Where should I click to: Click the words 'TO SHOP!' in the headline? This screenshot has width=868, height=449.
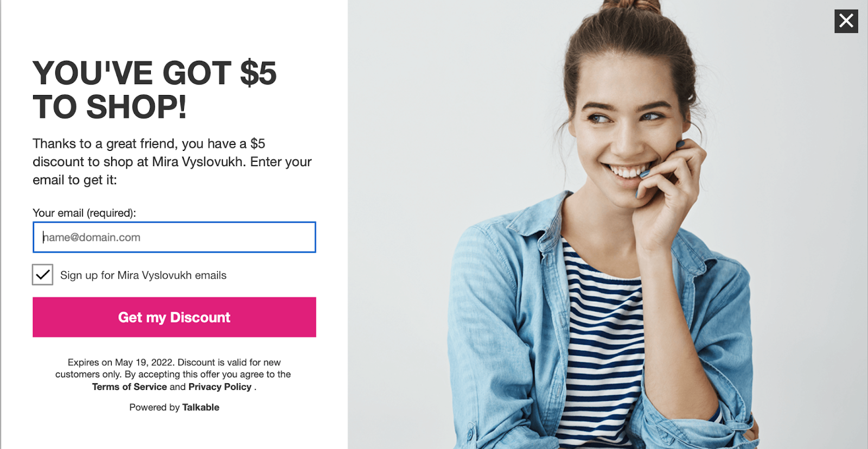[x=110, y=107]
